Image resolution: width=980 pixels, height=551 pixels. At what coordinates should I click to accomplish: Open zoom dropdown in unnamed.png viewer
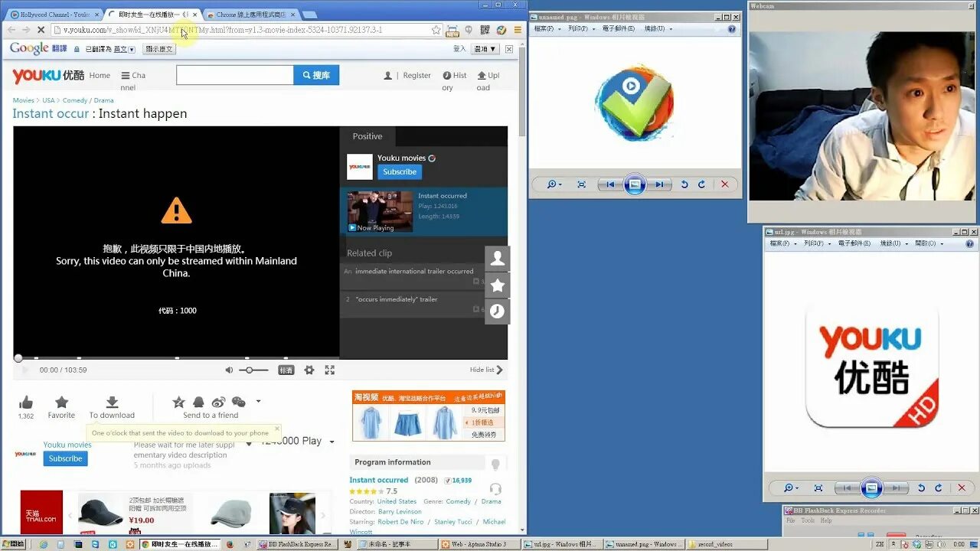[x=555, y=184]
